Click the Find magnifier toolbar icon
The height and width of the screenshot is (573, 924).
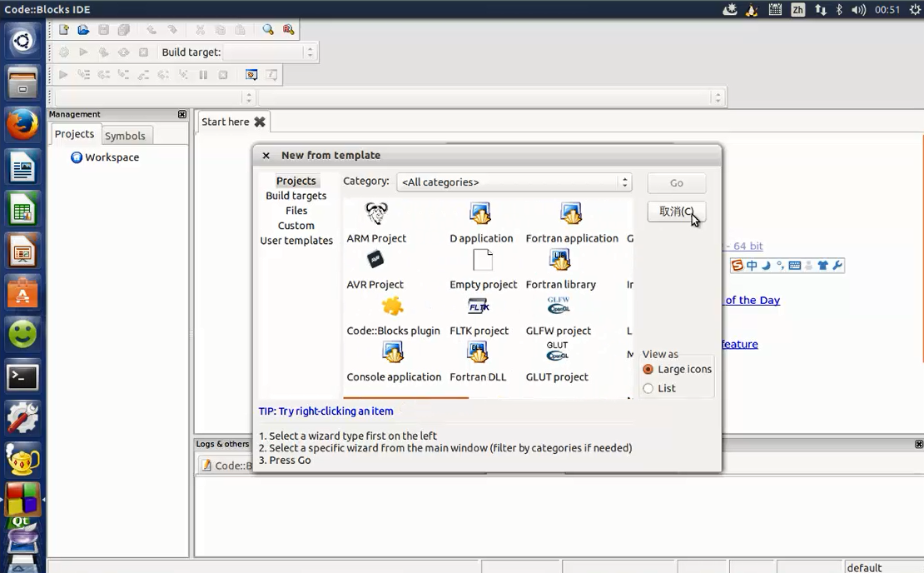tap(268, 29)
